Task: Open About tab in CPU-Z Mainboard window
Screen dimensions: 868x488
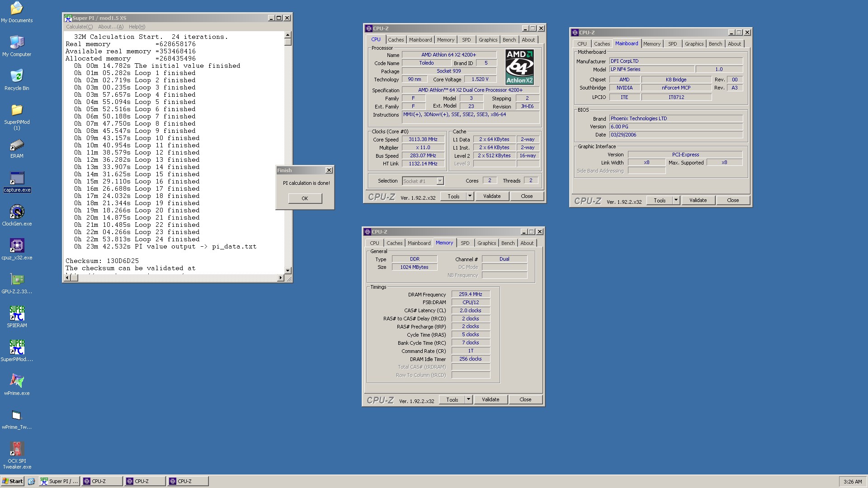Action: coord(735,44)
